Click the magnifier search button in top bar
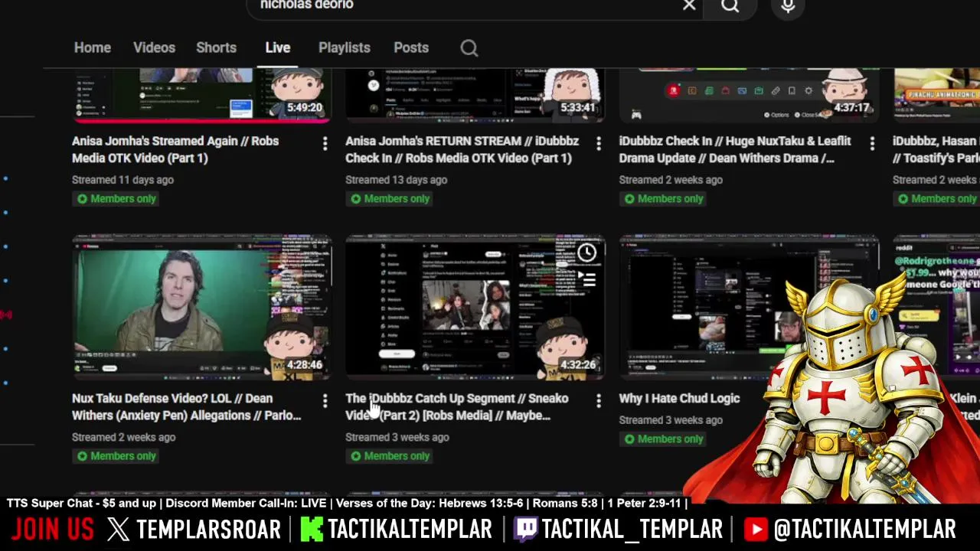Viewport: 980px width, 551px height. [x=730, y=6]
